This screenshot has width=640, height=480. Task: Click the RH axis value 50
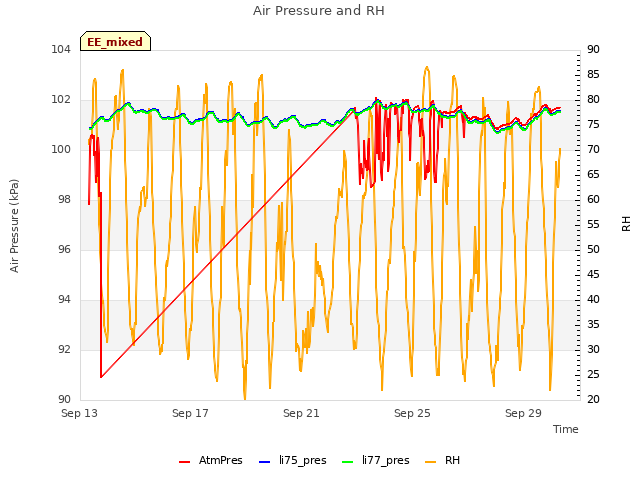[x=593, y=249]
